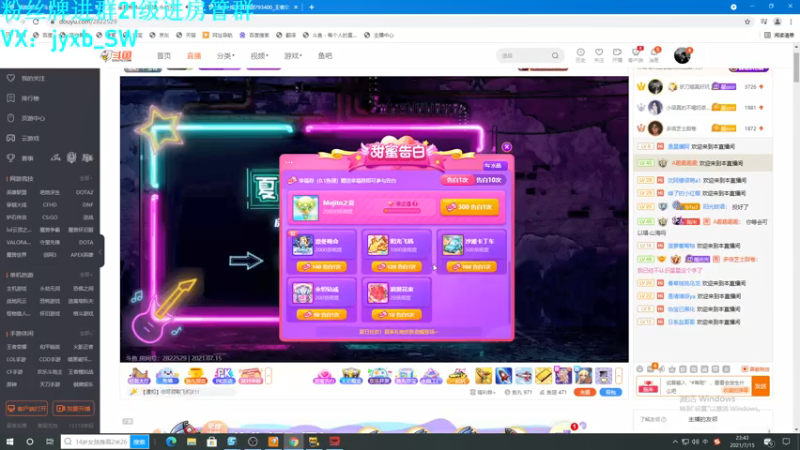Click the Windows taskbar search box

96,442
